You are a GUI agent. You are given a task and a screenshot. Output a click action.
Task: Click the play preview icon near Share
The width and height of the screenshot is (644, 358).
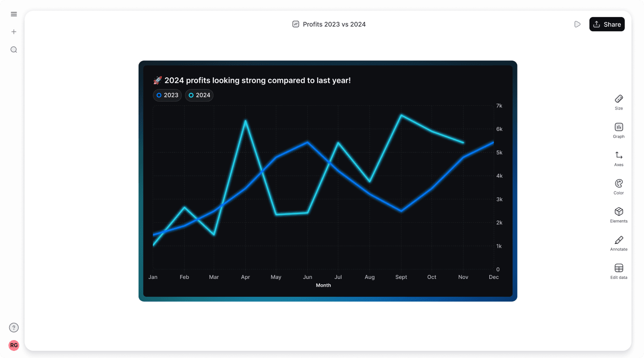pyautogui.click(x=577, y=24)
